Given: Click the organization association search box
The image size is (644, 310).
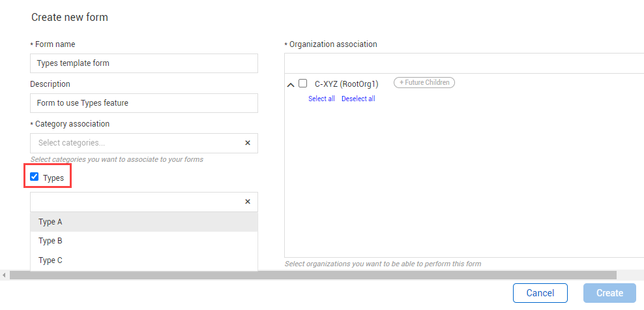Looking at the screenshot, I should 463,63.
